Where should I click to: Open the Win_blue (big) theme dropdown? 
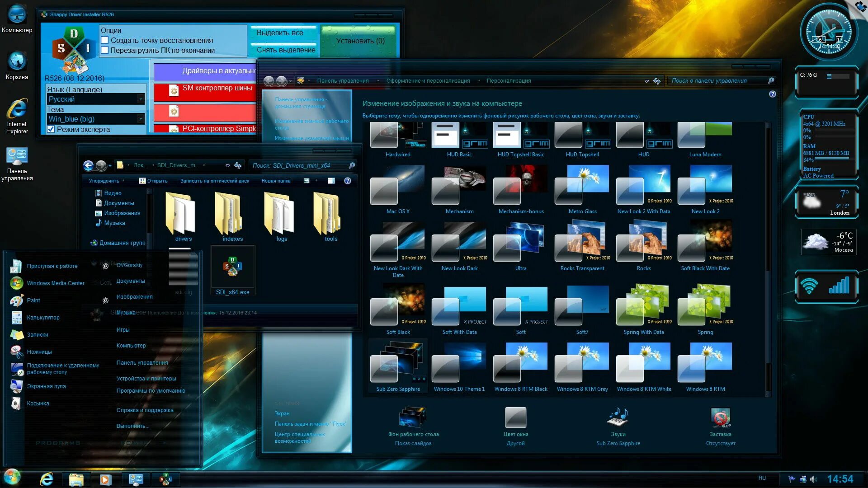click(141, 119)
